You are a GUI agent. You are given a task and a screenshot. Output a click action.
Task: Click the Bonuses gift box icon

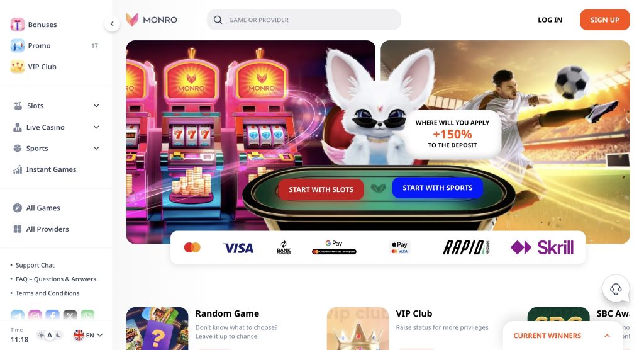coord(17,25)
